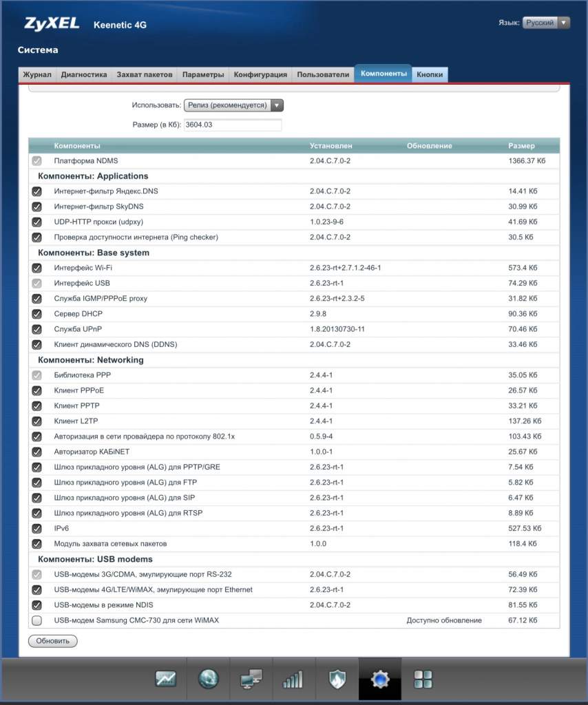Click the Установлен column header
Image resolution: width=588 pixels, height=705 pixels.
[331, 146]
